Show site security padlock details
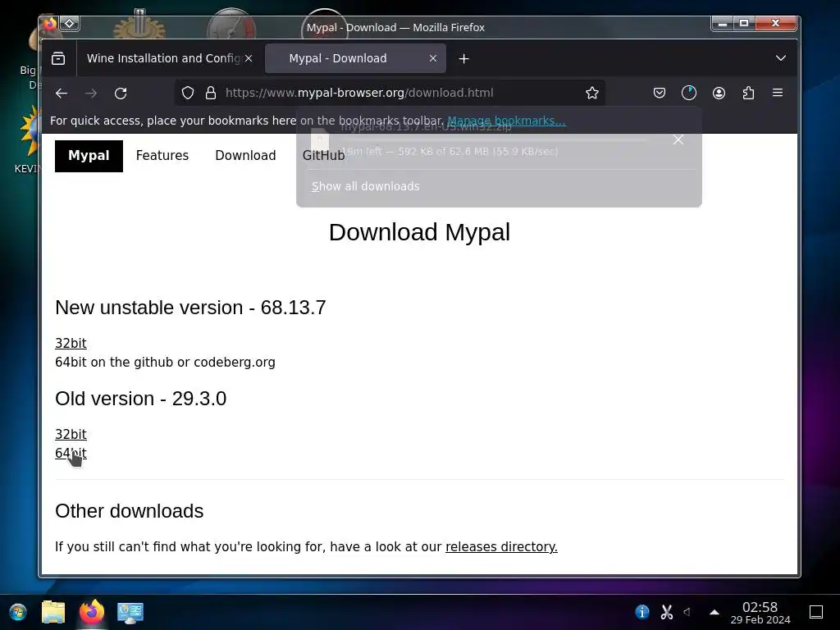This screenshot has width=840, height=630. 211,93
